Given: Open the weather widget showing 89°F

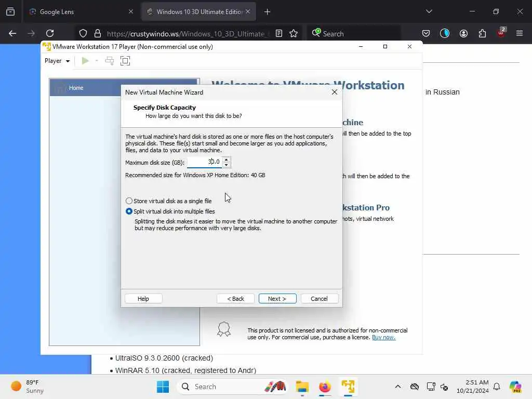Looking at the screenshot, I should tap(28, 387).
